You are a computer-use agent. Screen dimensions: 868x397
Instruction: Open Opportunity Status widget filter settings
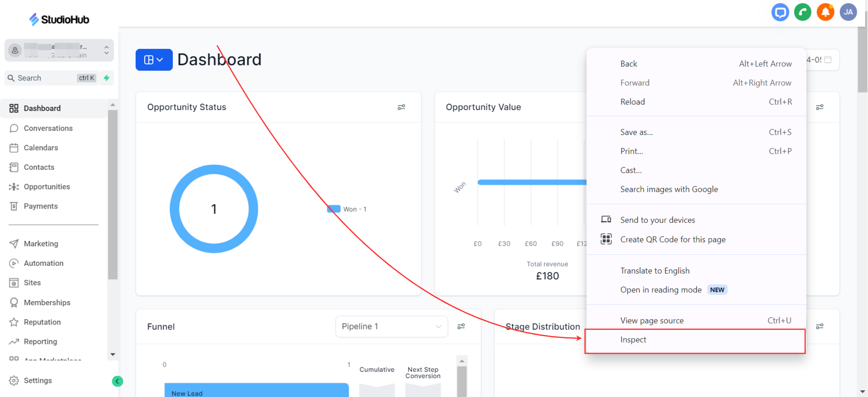click(401, 107)
